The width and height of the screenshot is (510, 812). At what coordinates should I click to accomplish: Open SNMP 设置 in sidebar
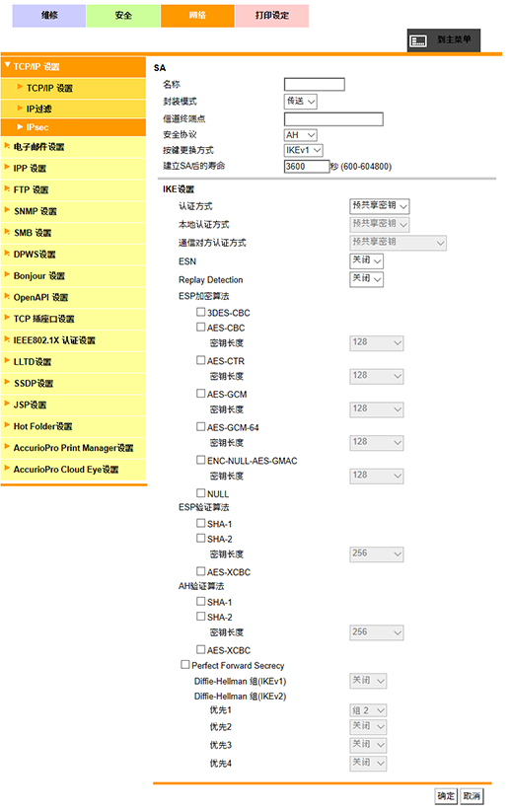pos(74,211)
